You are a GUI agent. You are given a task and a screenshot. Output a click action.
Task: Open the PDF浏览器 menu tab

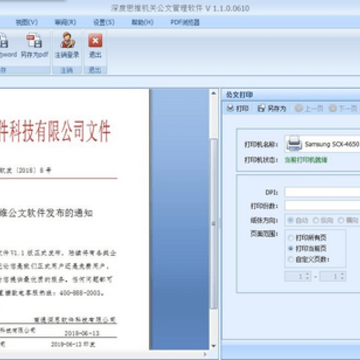(185, 22)
